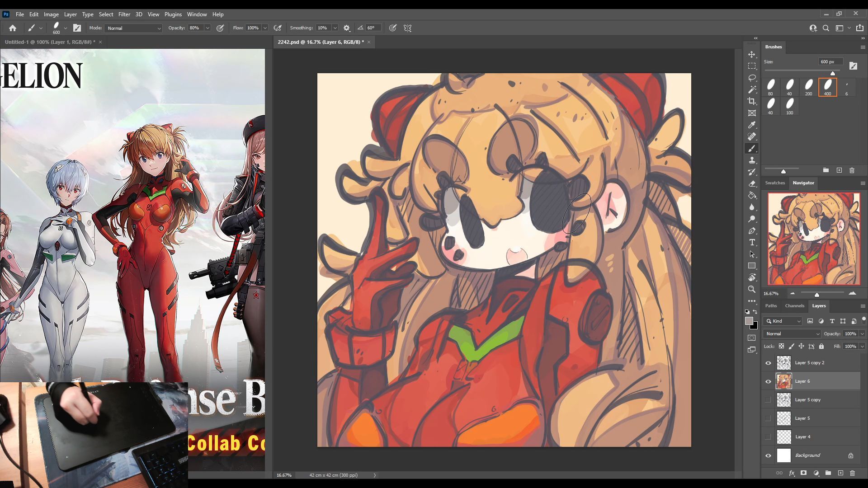Add layer mask in Layers panel
Viewport: 868px width, 488px height.
[803, 473]
